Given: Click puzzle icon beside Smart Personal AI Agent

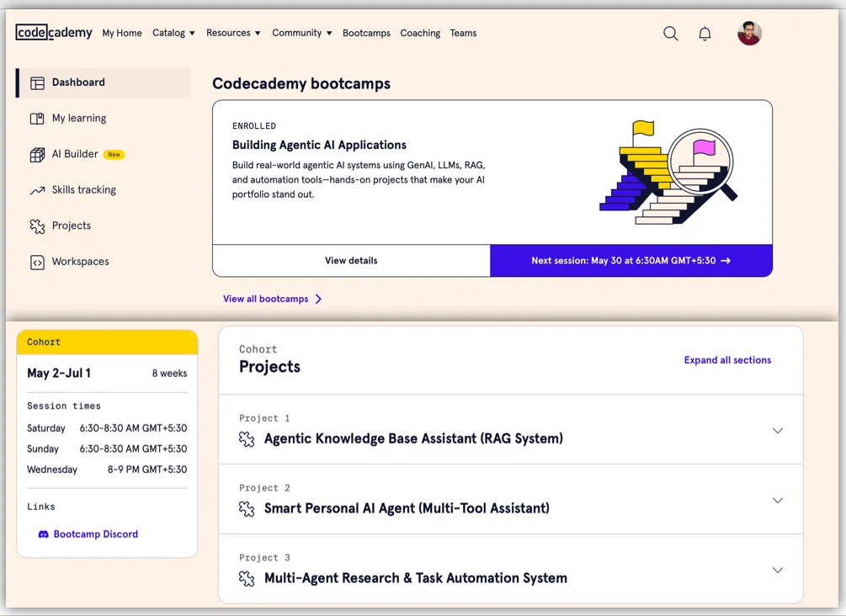Looking at the screenshot, I should pyautogui.click(x=247, y=508).
